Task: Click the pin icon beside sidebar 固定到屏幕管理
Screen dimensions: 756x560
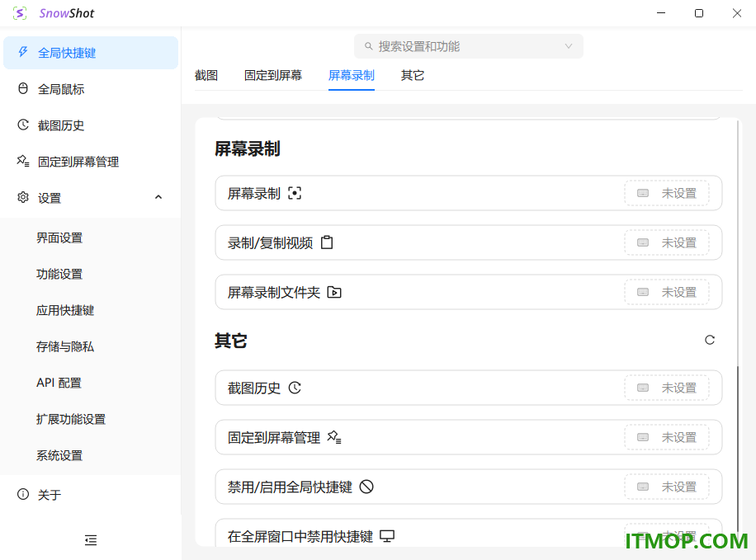Action: pos(22,161)
